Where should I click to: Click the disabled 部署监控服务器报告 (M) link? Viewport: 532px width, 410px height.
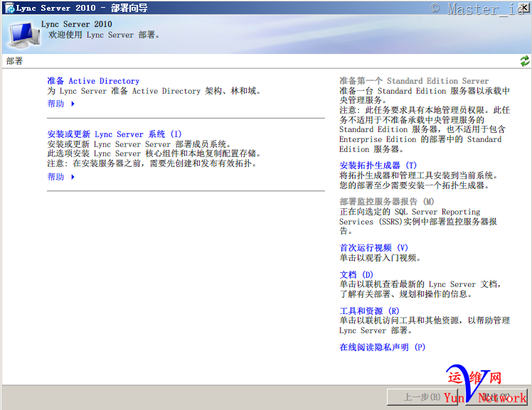(x=387, y=202)
